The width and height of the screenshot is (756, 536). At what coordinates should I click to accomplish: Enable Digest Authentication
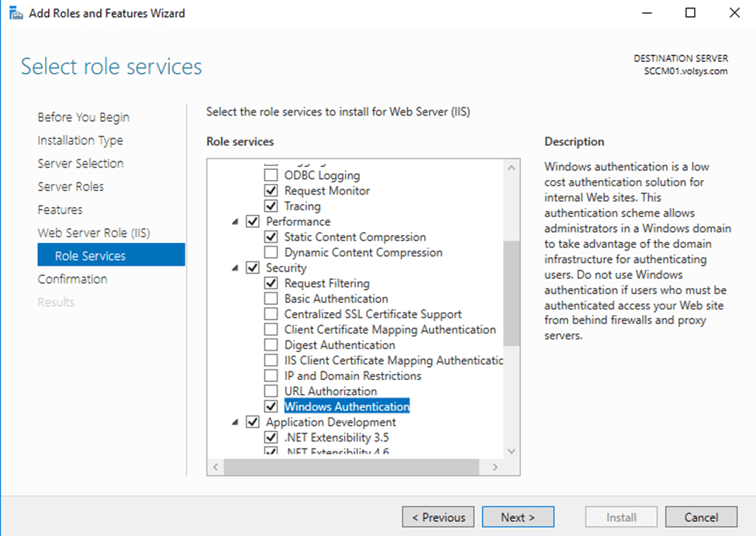[x=271, y=344]
